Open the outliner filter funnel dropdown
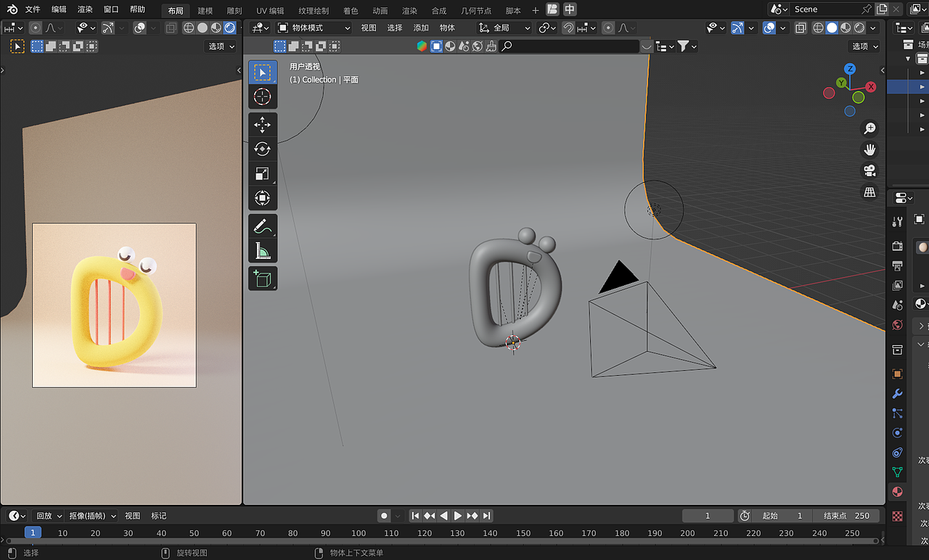 point(687,46)
